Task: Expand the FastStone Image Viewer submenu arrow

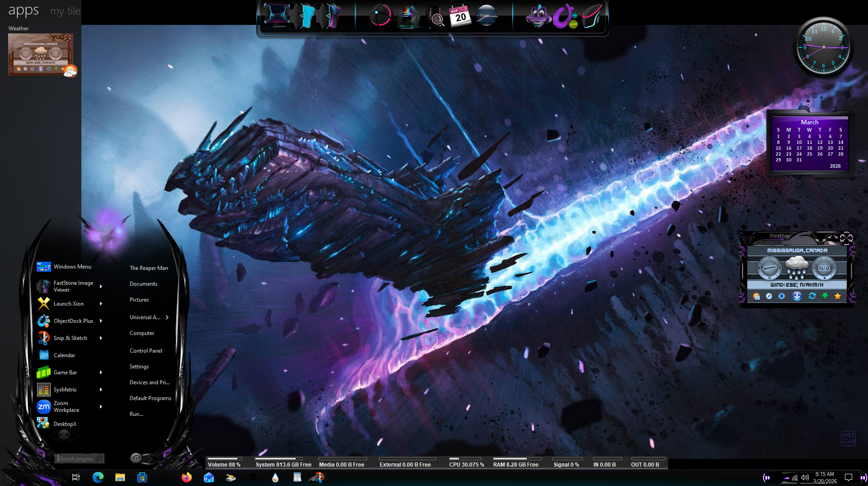Action: tap(101, 286)
